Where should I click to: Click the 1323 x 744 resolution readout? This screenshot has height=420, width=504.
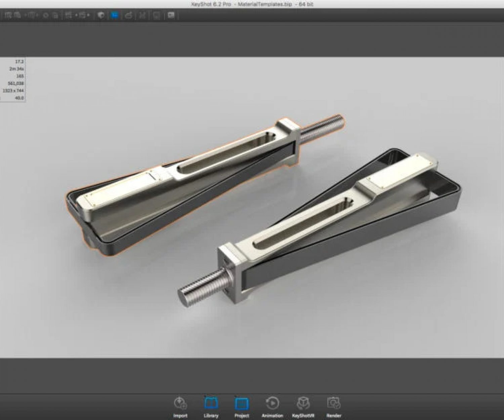(x=13, y=91)
